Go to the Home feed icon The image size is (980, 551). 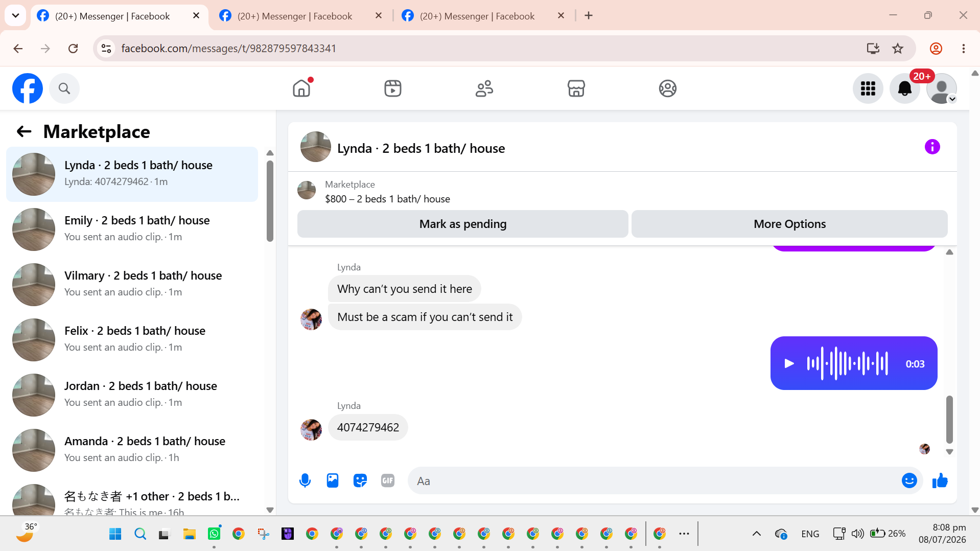pos(301,88)
